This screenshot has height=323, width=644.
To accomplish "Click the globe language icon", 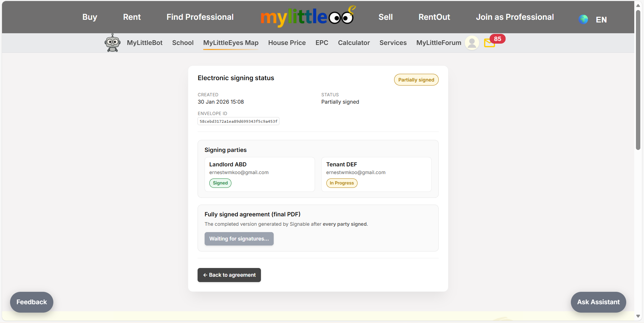I will 583,19.
